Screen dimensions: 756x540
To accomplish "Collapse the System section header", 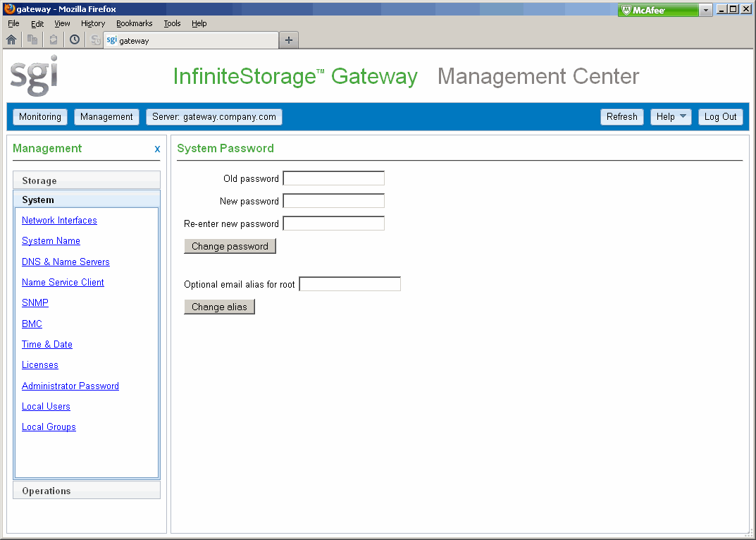I will click(x=87, y=200).
